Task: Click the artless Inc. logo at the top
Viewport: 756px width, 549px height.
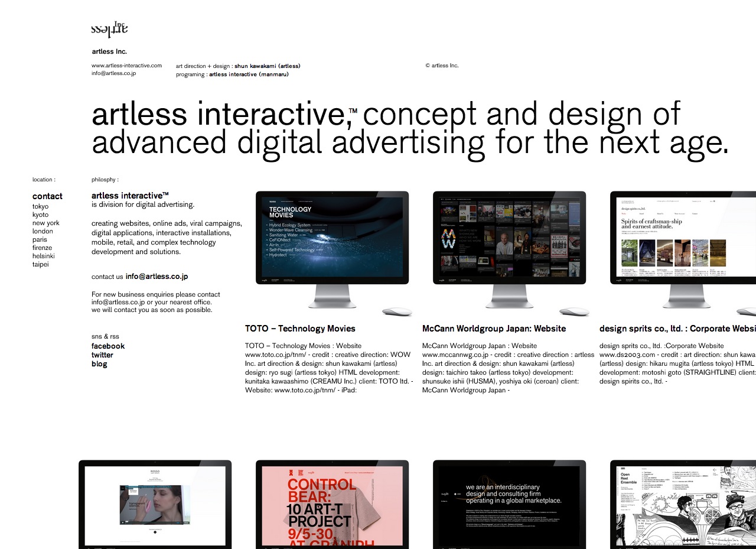Action: point(110,29)
